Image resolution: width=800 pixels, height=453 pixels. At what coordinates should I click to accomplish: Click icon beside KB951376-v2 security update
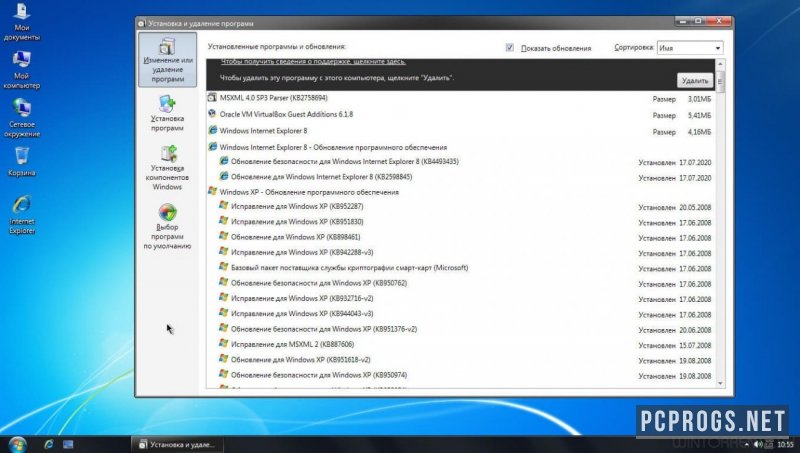click(223, 328)
